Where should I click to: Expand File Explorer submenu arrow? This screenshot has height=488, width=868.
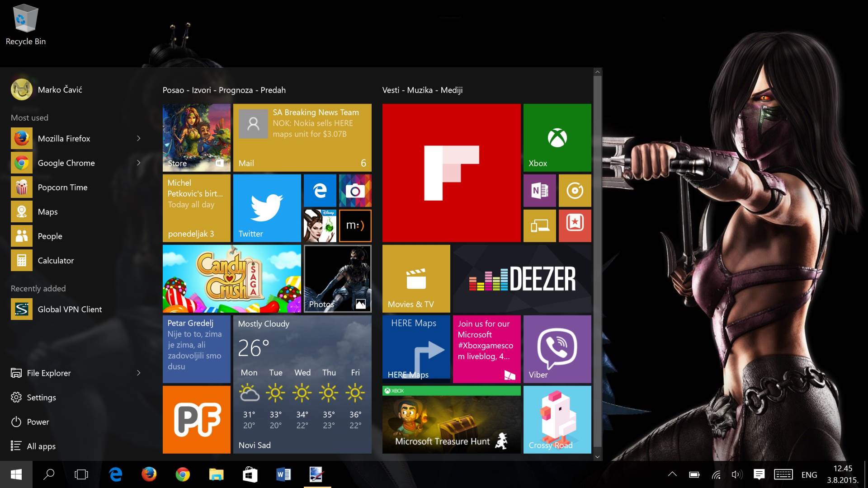point(139,373)
